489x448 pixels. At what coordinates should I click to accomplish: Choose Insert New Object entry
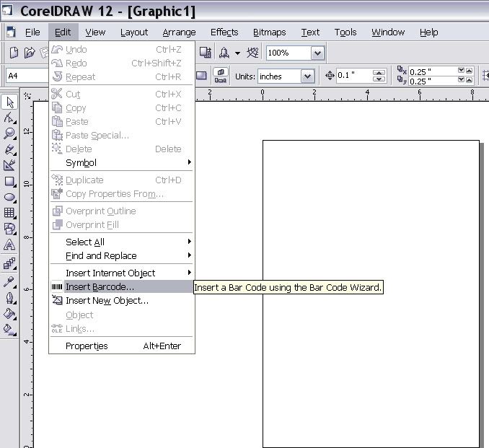click(x=122, y=300)
